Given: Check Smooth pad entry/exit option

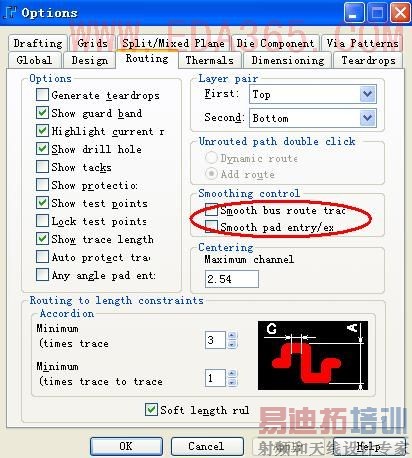Looking at the screenshot, I should click(x=211, y=226).
